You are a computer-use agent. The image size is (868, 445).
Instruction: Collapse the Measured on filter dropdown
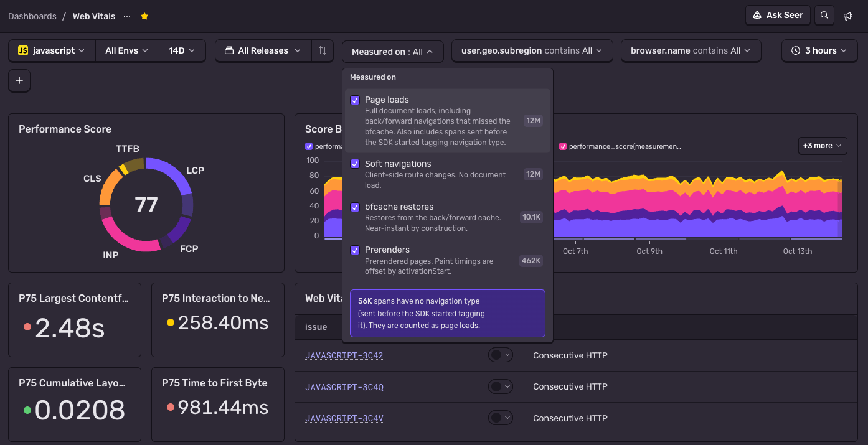tap(392, 52)
